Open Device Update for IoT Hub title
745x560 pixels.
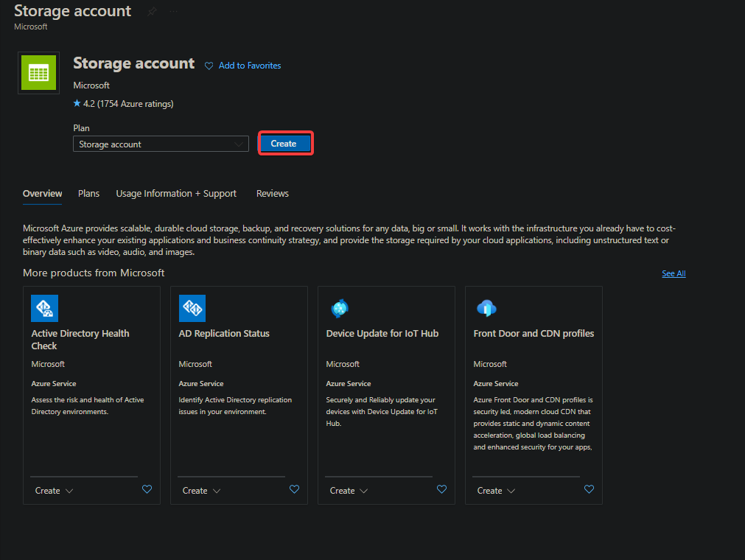pyautogui.click(x=382, y=334)
